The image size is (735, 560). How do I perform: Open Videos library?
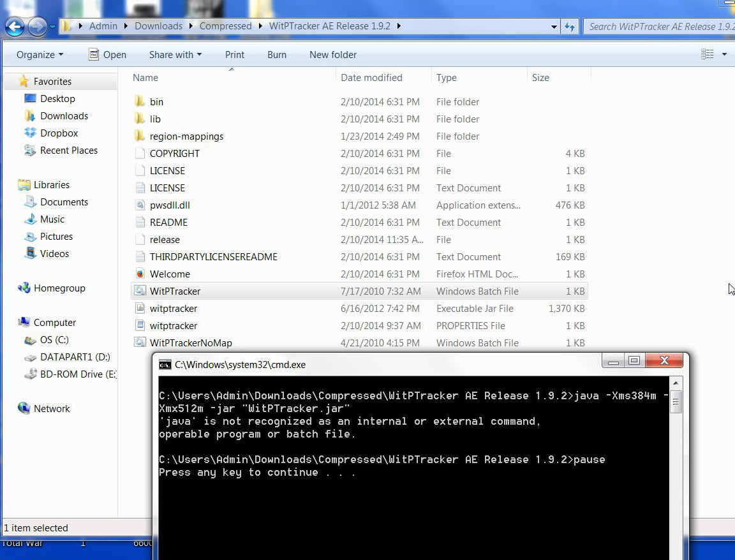(x=54, y=254)
